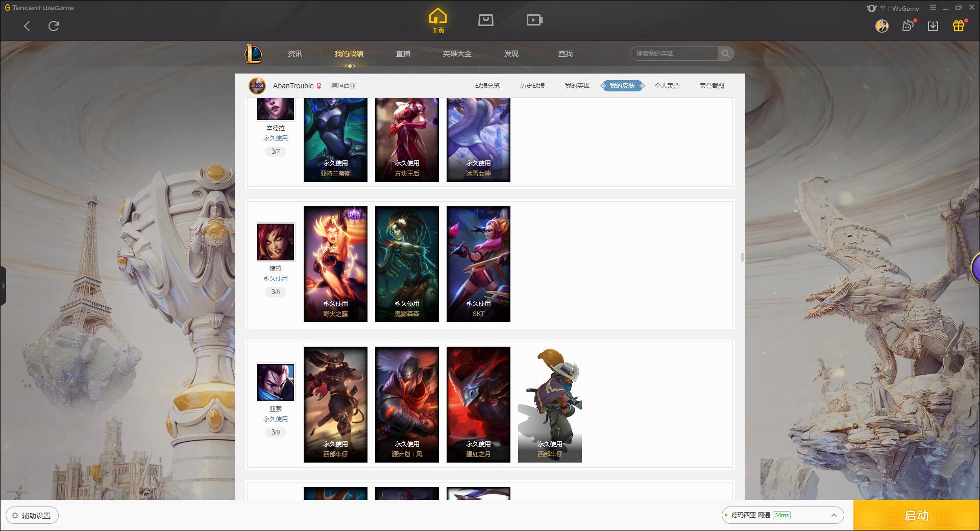This screenshot has height=531, width=980.
Task: Open the 源计划：风 skin card
Action: (407, 404)
